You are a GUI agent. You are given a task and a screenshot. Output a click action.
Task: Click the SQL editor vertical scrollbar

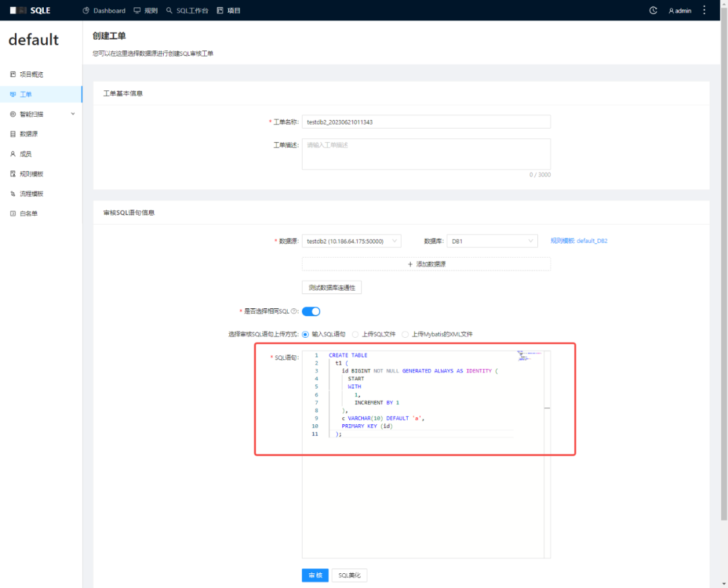point(547,454)
